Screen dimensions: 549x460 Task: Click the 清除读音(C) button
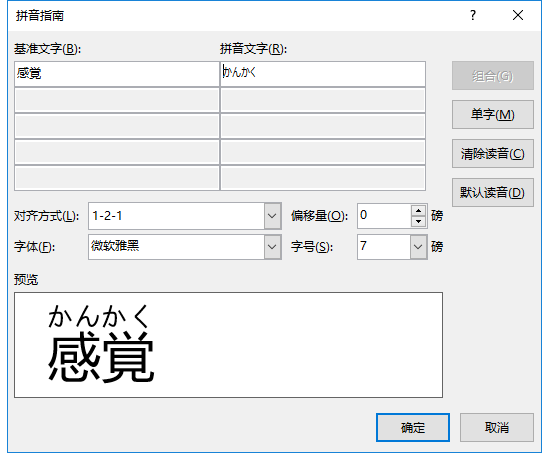(493, 153)
